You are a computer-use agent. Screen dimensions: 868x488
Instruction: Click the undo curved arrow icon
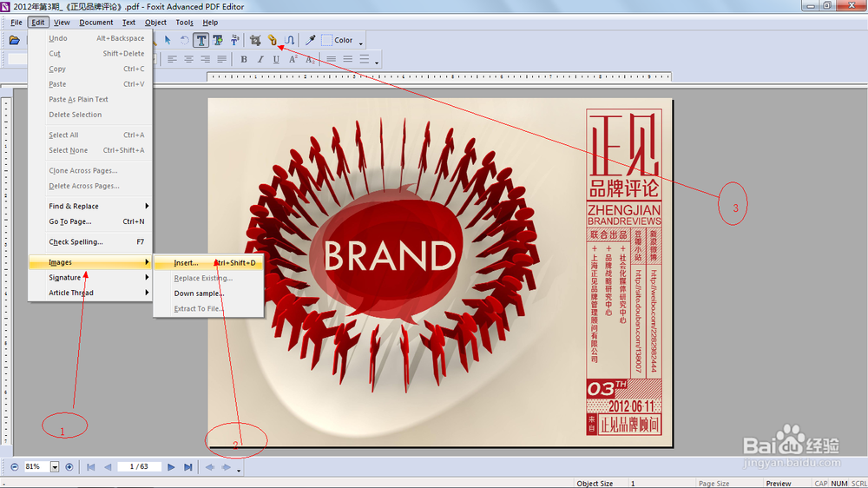184,41
